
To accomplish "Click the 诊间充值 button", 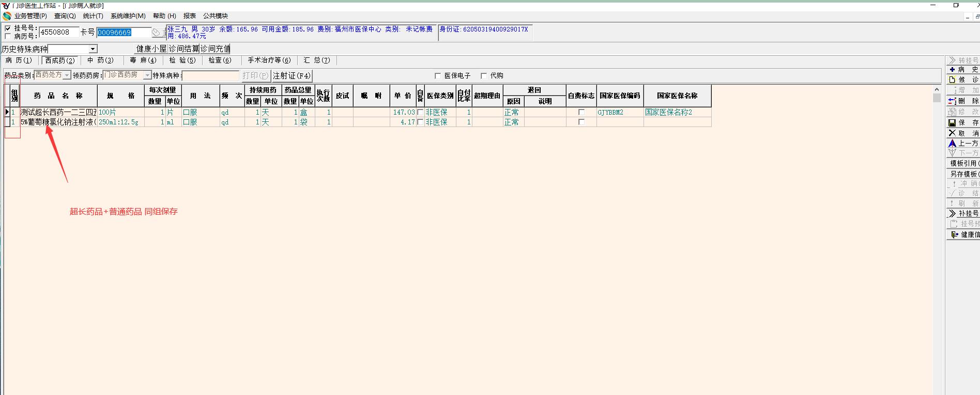I will [215, 49].
